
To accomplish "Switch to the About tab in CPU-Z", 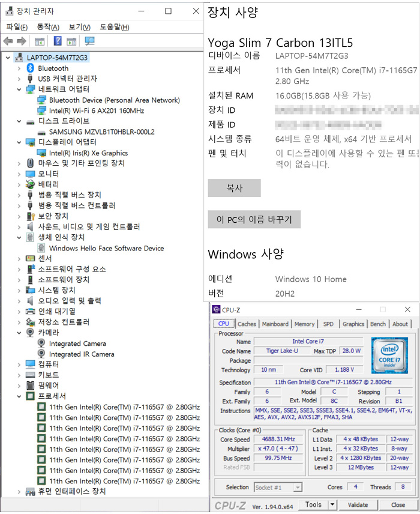I will [x=400, y=324].
